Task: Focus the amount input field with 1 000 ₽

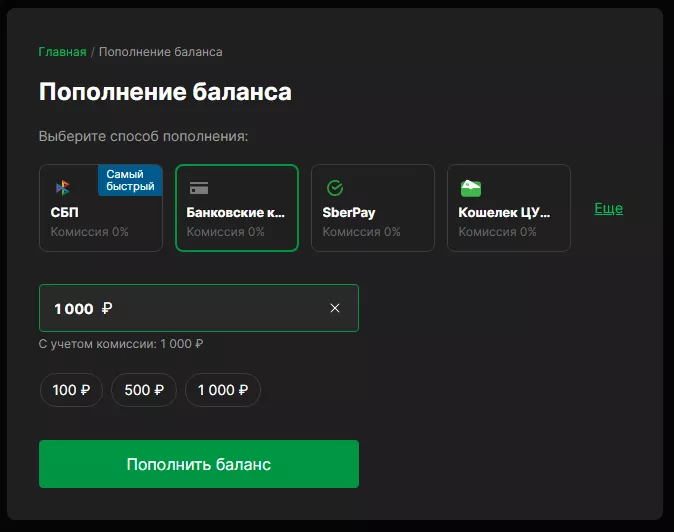Action: click(199, 308)
